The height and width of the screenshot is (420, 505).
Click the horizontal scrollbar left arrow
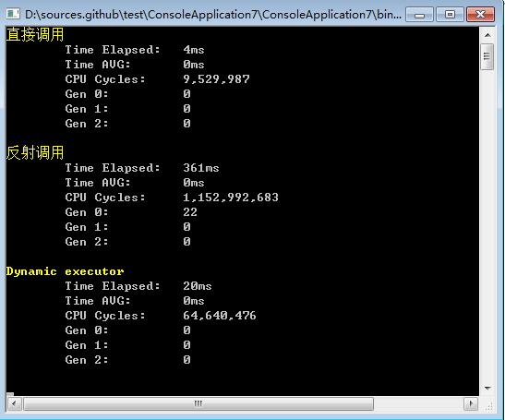[14, 403]
